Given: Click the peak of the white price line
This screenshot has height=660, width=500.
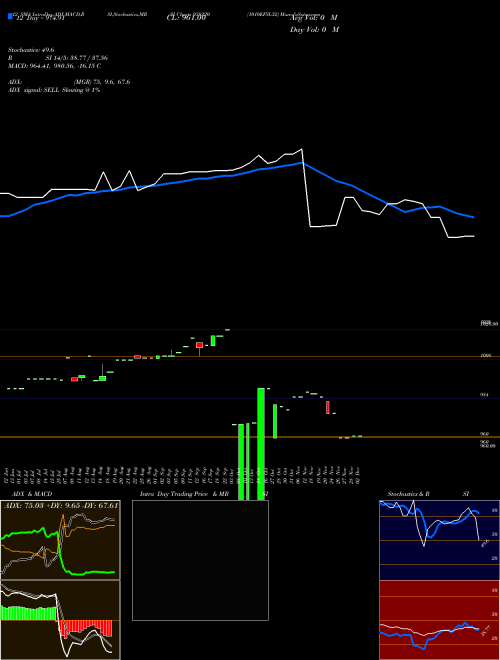Looking at the screenshot, I should coord(301,149).
